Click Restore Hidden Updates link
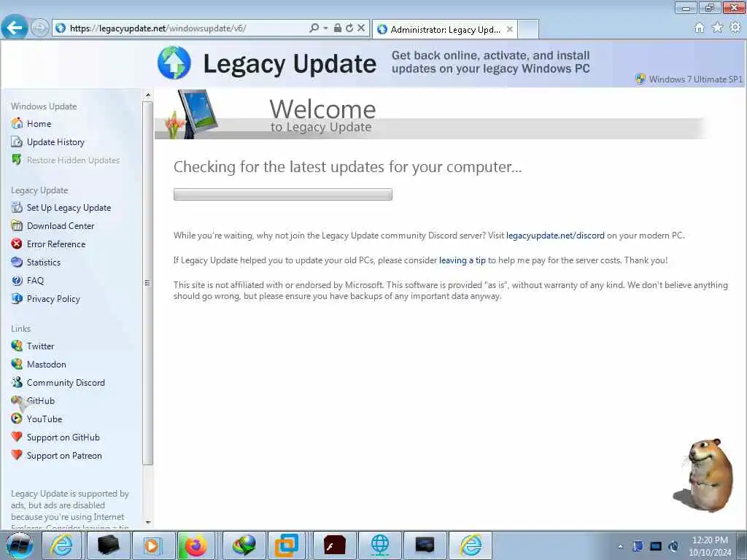747x560 pixels. tap(73, 160)
